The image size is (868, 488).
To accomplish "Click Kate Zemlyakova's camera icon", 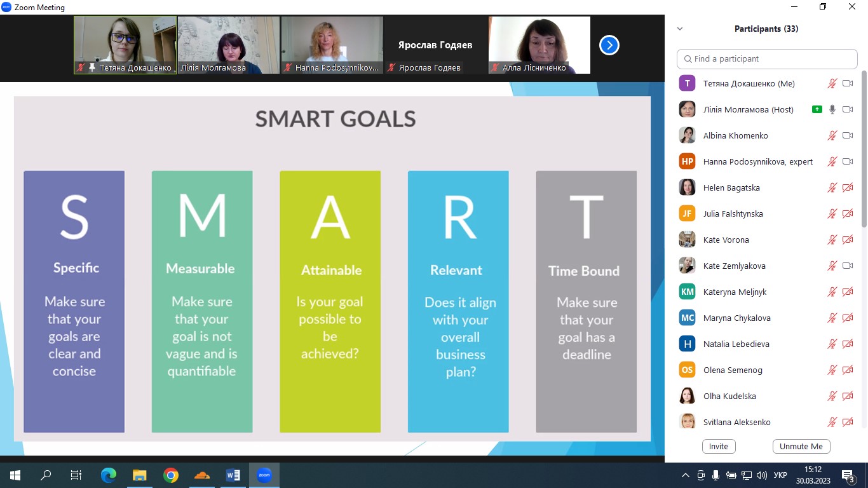I will point(848,266).
